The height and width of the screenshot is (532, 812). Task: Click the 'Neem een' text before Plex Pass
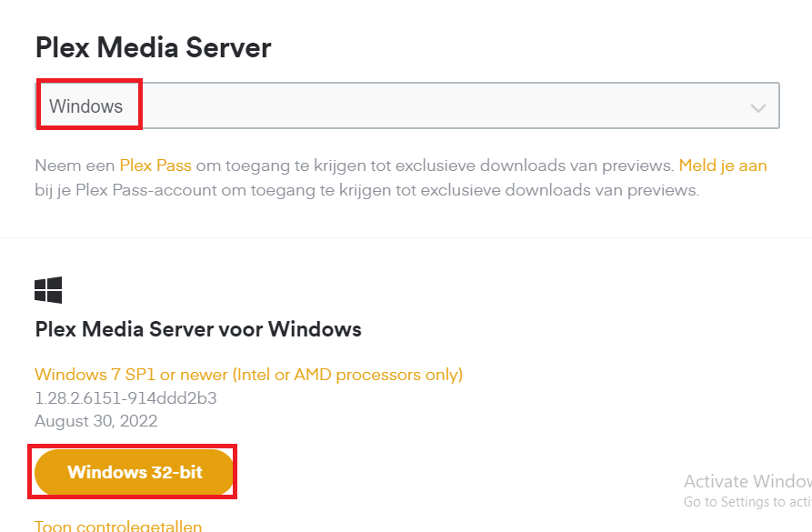coord(75,166)
